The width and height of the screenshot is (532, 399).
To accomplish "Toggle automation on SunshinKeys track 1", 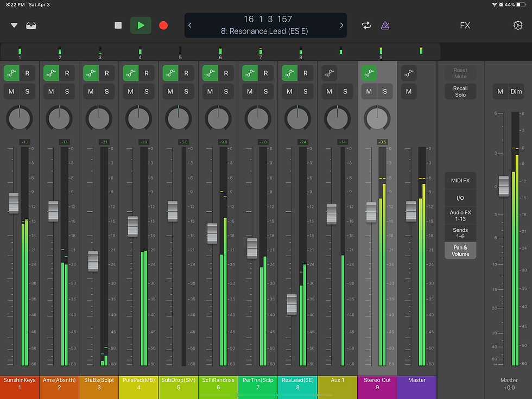I will click(x=11, y=73).
